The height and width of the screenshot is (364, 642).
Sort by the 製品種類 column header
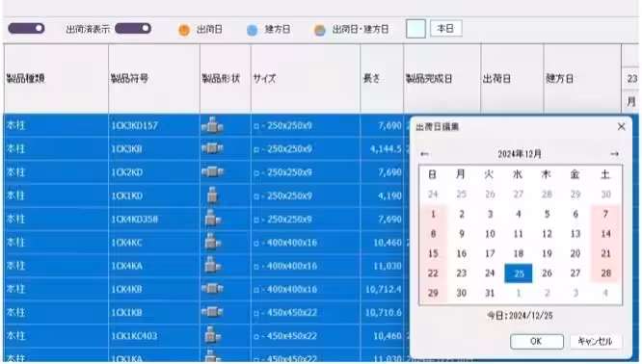[56, 79]
